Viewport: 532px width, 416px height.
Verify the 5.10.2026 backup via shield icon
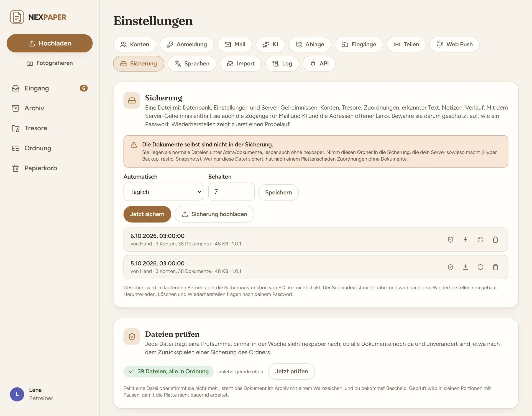pos(451,267)
